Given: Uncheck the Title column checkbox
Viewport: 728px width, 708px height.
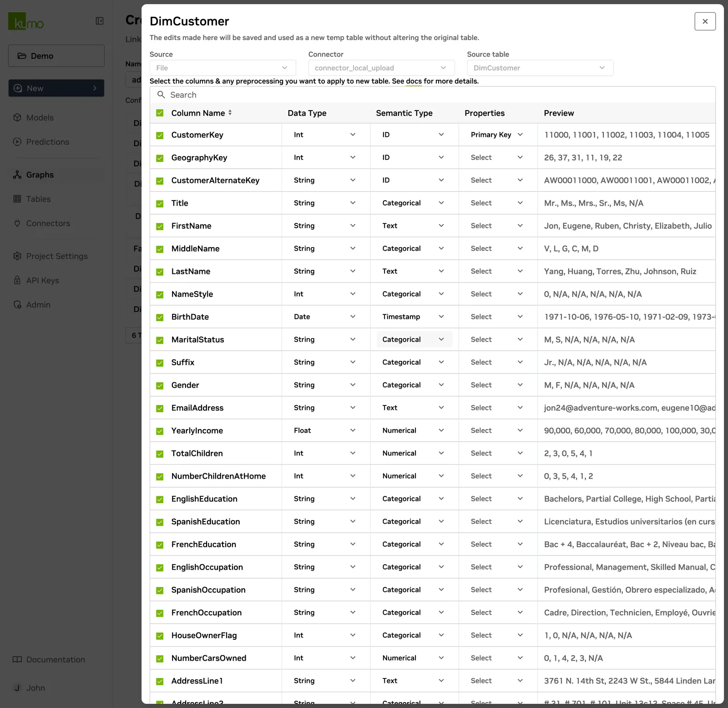Looking at the screenshot, I should 160,203.
